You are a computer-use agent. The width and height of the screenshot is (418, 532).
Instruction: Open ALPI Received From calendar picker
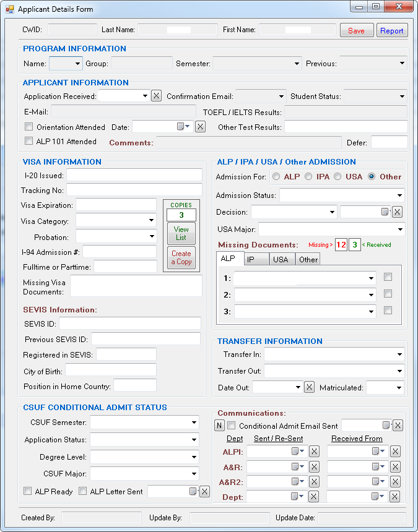click(378, 451)
